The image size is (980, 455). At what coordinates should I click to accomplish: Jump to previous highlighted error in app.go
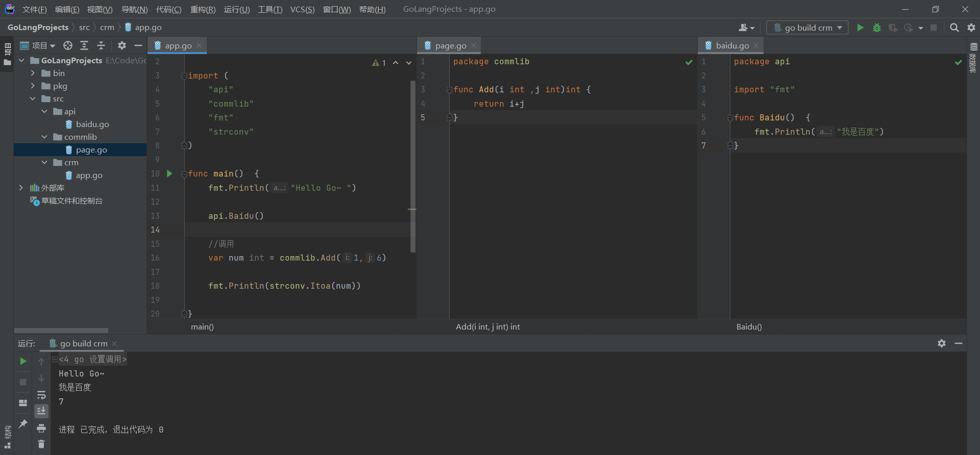pos(396,63)
